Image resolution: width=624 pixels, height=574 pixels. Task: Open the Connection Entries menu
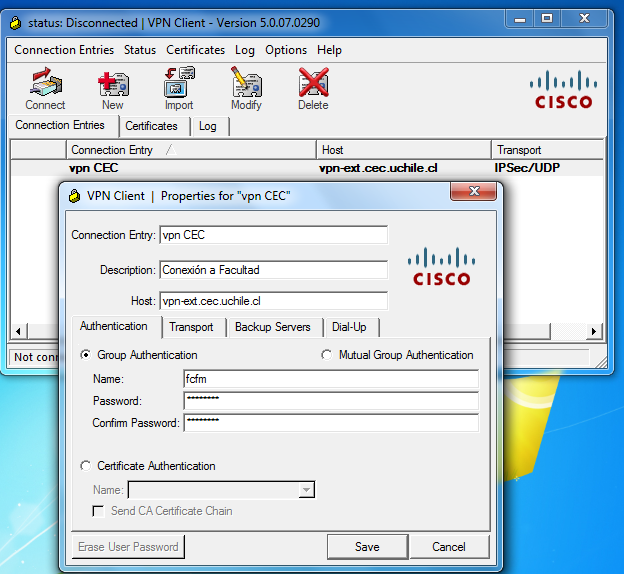tap(64, 50)
